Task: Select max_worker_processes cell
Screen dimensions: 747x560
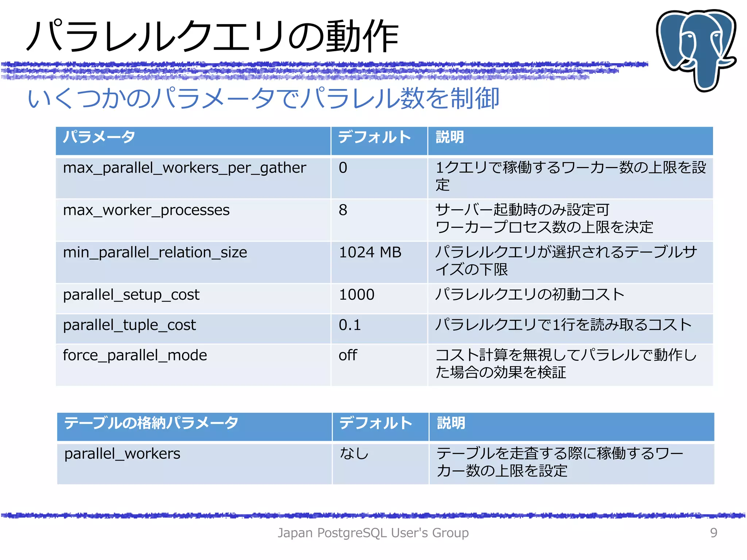Action: click(193, 220)
